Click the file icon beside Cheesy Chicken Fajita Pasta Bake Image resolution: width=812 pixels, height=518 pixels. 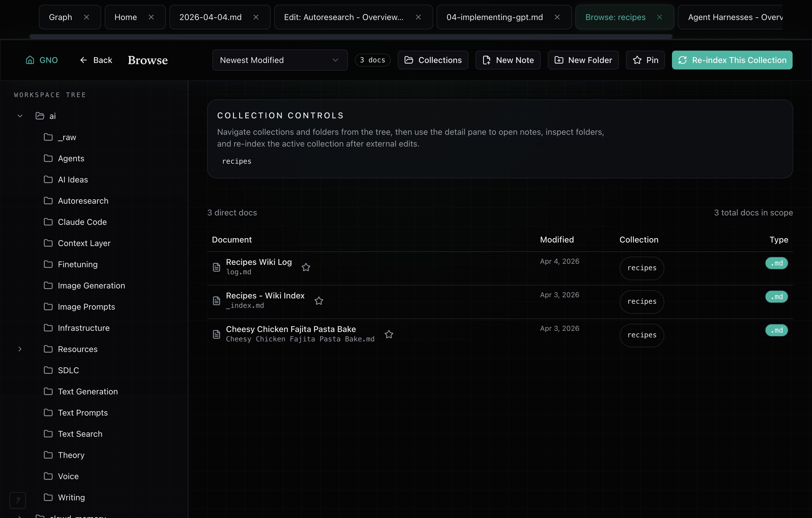pos(217,334)
